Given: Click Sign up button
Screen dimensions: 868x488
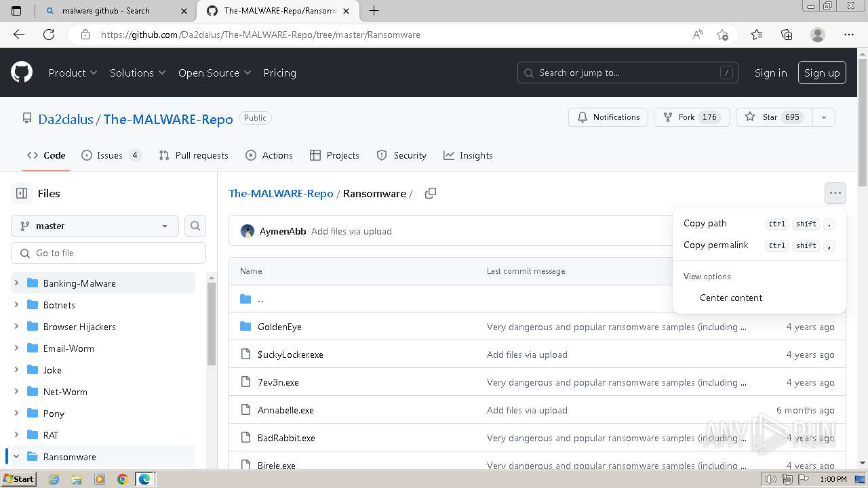Looking at the screenshot, I should pos(822,73).
